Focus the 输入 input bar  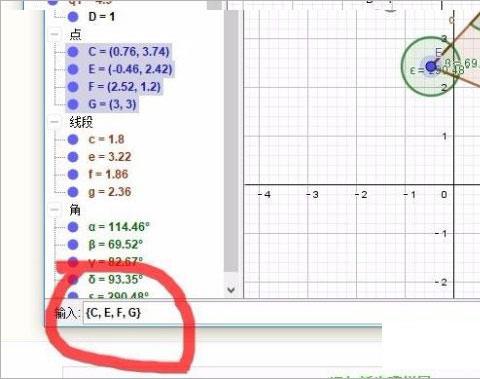pyautogui.click(x=232, y=313)
